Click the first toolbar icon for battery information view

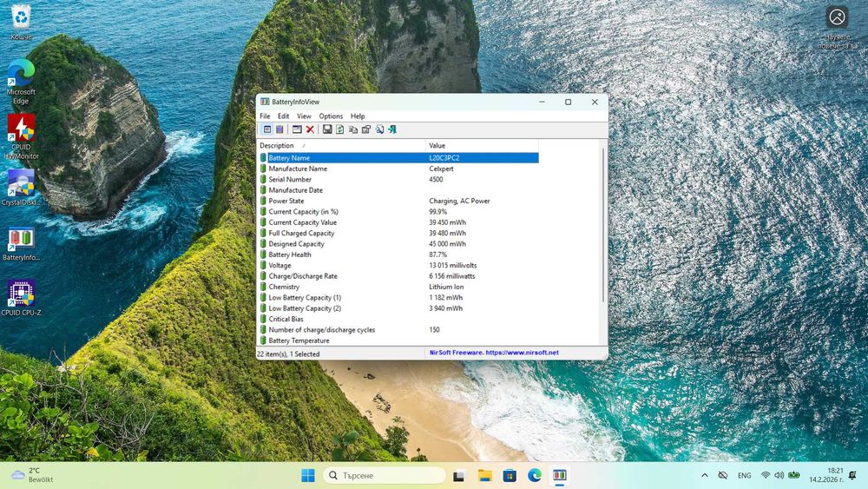coord(266,129)
